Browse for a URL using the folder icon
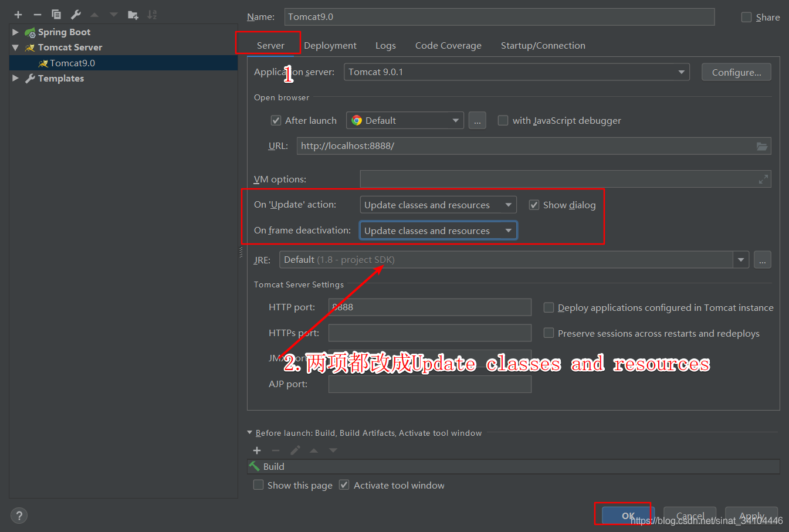789x532 pixels. click(x=762, y=145)
